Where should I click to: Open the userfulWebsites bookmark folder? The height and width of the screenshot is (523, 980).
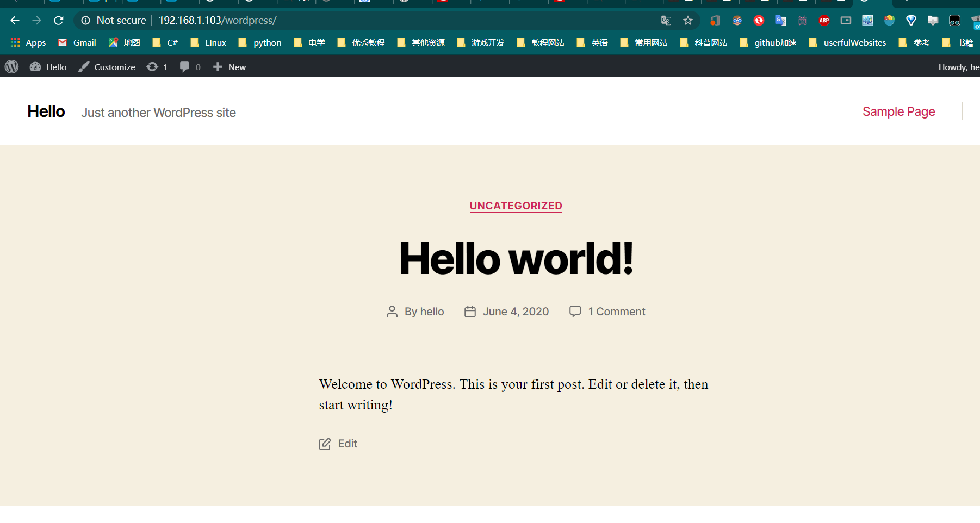[x=847, y=42]
